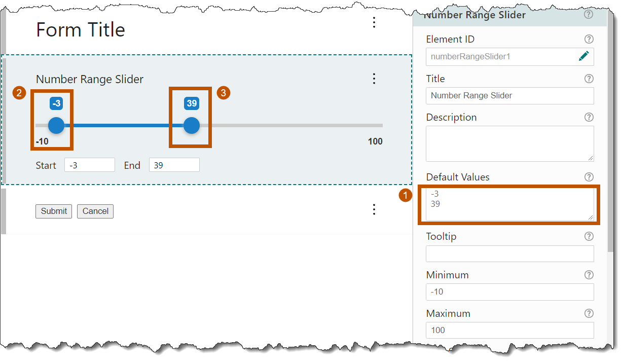Open the help icon beside Element ID
622x364 pixels.
589,39
